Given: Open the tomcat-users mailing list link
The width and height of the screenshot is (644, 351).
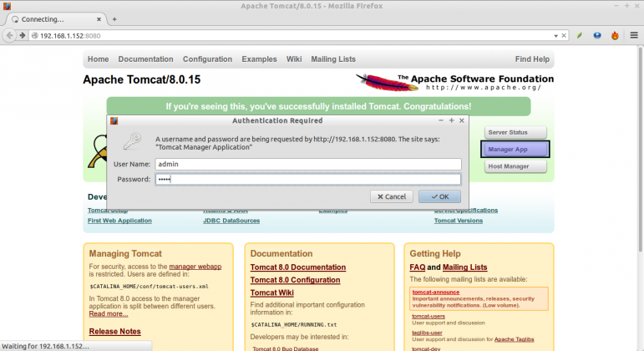Looking at the screenshot, I should coord(428,317).
